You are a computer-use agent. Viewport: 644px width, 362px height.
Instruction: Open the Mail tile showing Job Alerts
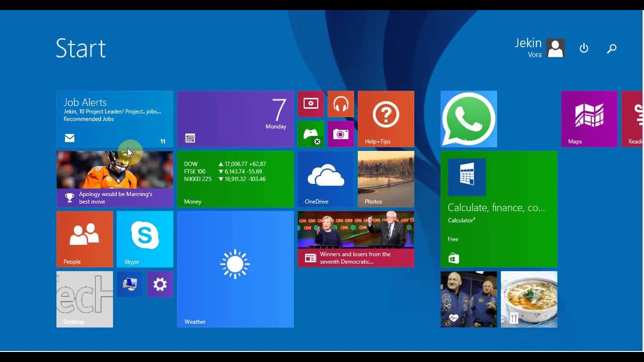(x=115, y=119)
